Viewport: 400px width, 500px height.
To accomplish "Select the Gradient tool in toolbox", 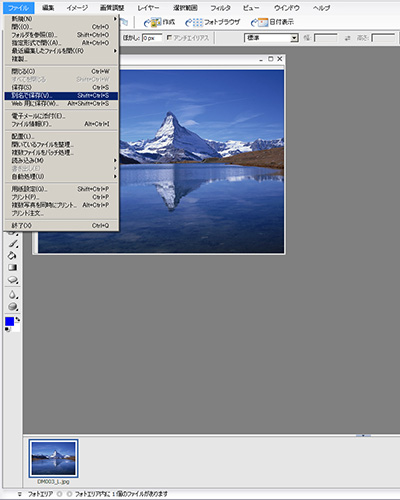I will (12, 268).
